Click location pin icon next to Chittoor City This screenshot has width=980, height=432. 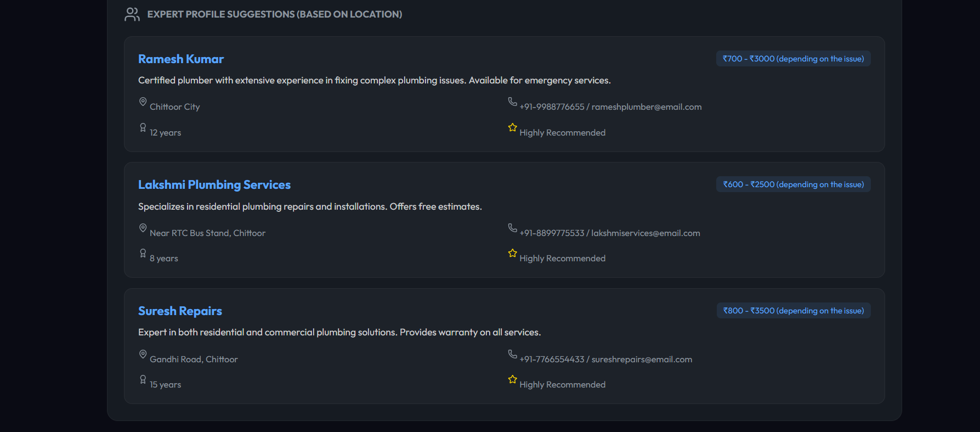coord(143,102)
